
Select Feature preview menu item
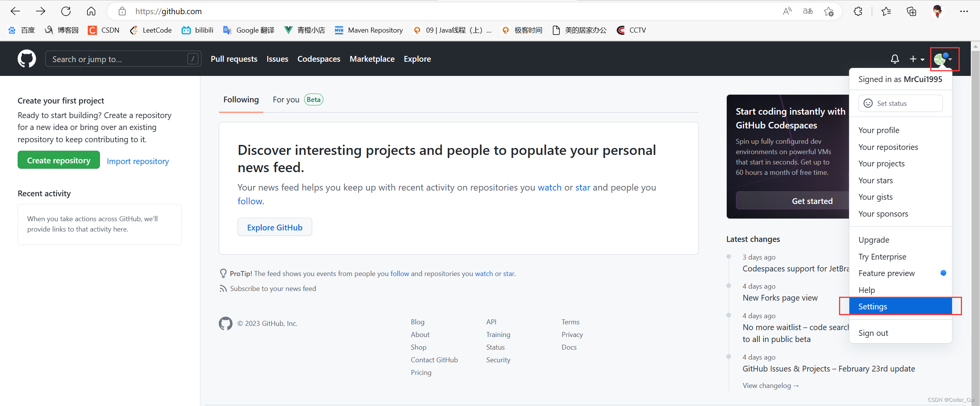pos(900,273)
